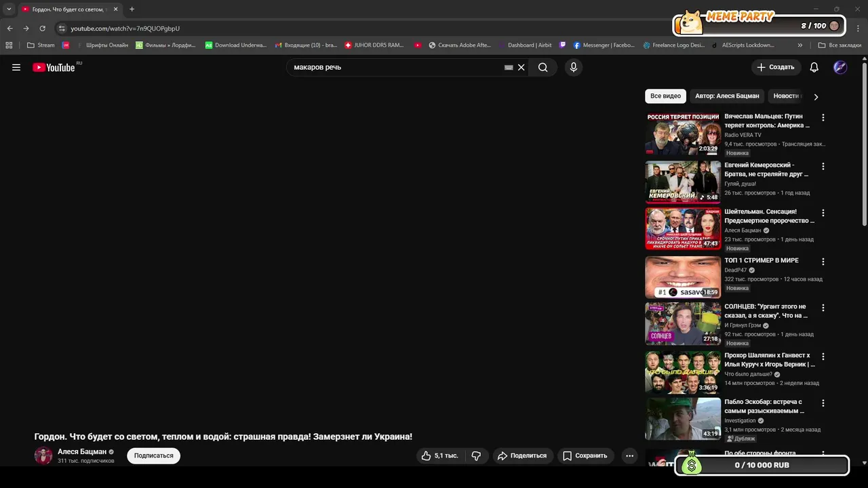
Task: Open Фильмы » Лордфи bookmark
Action: coord(165,45)
